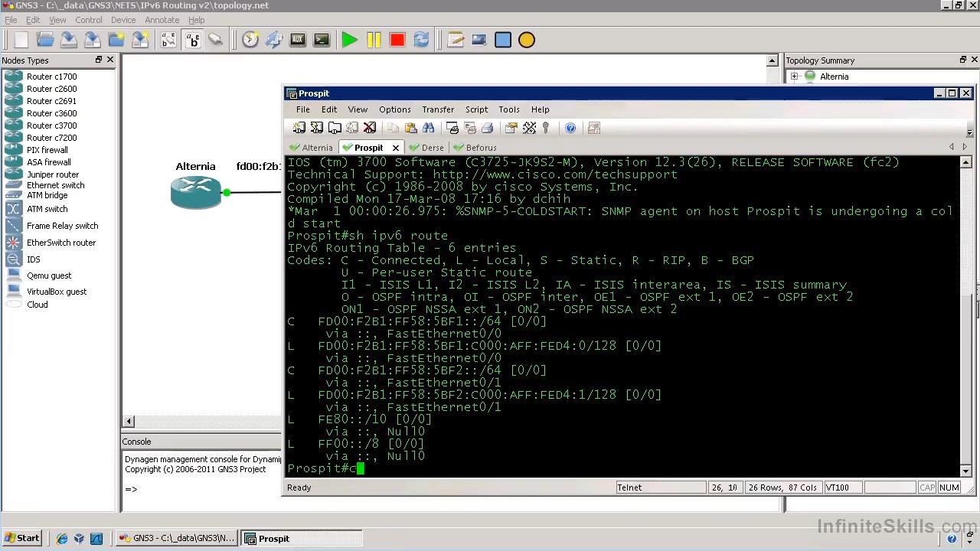Reload all devices with the refresh icon
Screen dimensions: 980x551
tap(420, 40)
